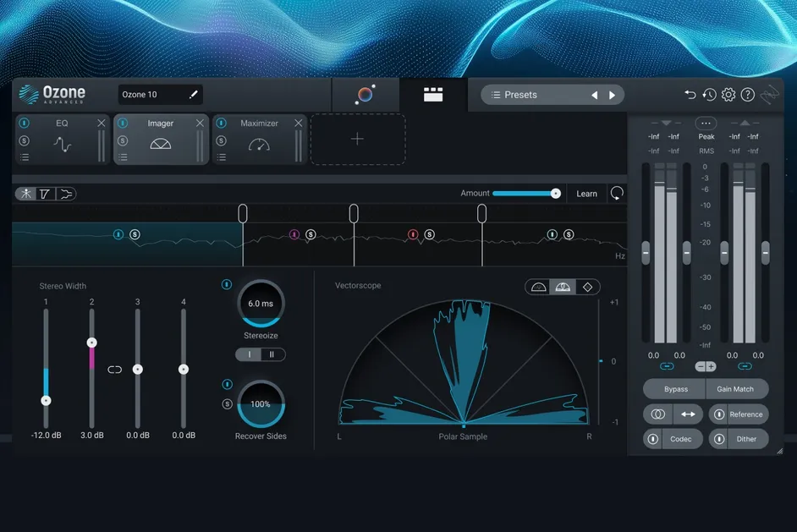Screen dimensions: 797x532
Task: Click the Stereoize 6.0 ms knob
Action: point(261,304)
